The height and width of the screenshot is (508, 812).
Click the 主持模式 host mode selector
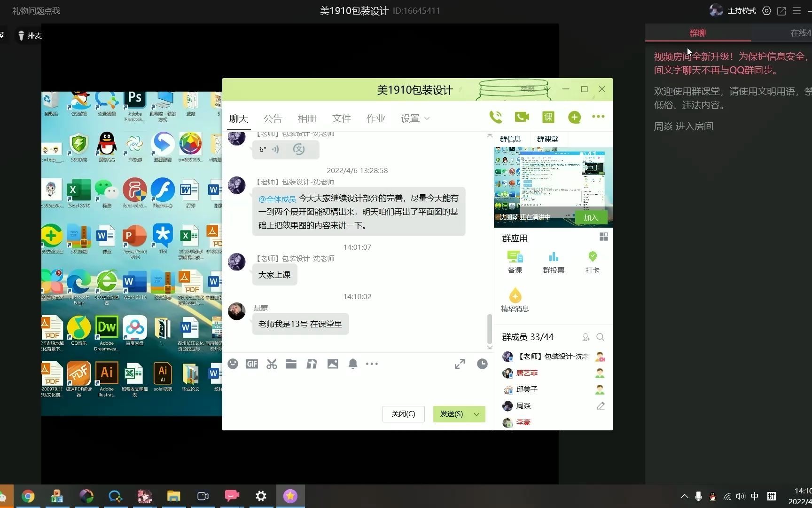click(742, 11)
